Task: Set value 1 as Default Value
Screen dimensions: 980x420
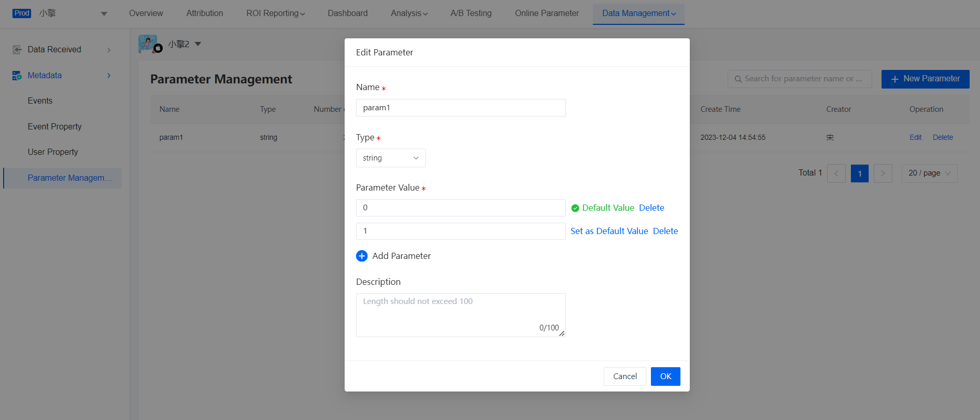Action: point(609,231)
